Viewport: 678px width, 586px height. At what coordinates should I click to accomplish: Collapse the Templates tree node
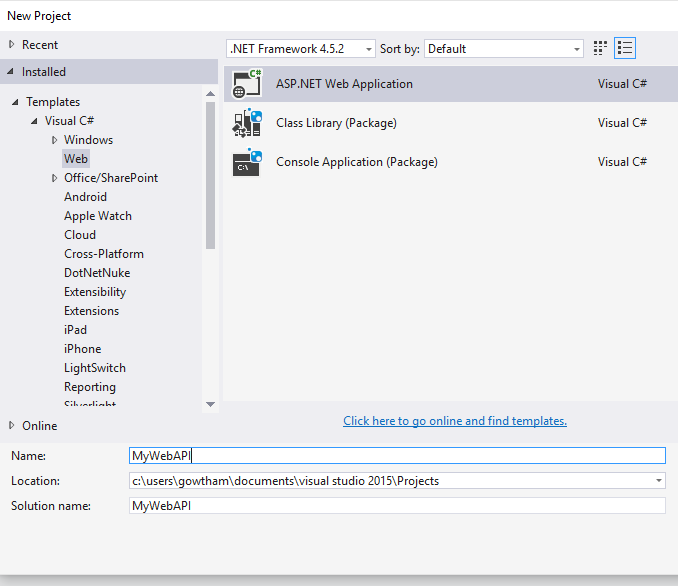tap(16, 102)
